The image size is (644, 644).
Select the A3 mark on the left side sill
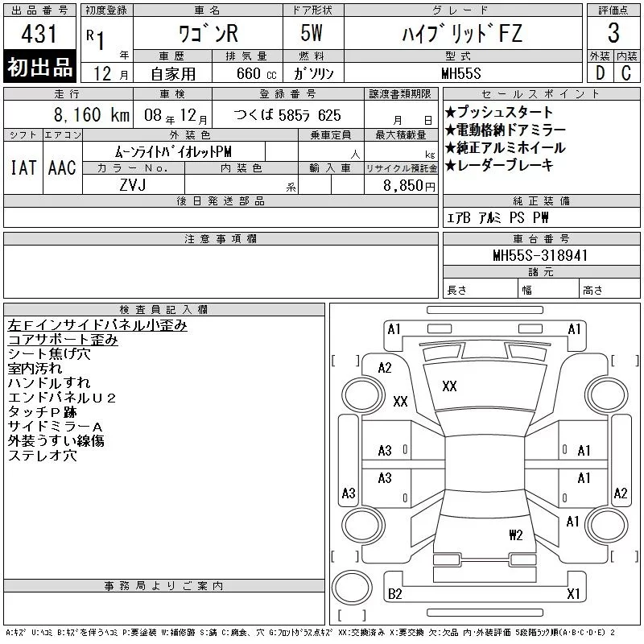point(349,493)
